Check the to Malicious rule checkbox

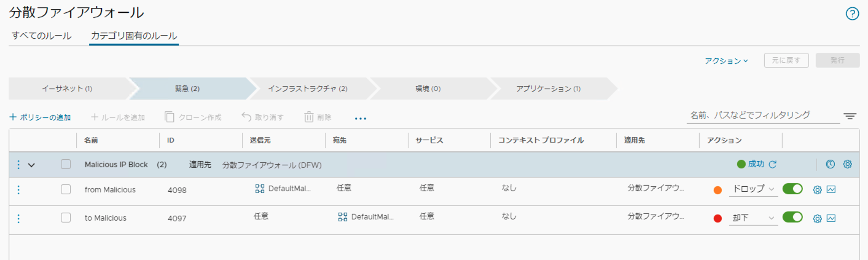point(66,218)
